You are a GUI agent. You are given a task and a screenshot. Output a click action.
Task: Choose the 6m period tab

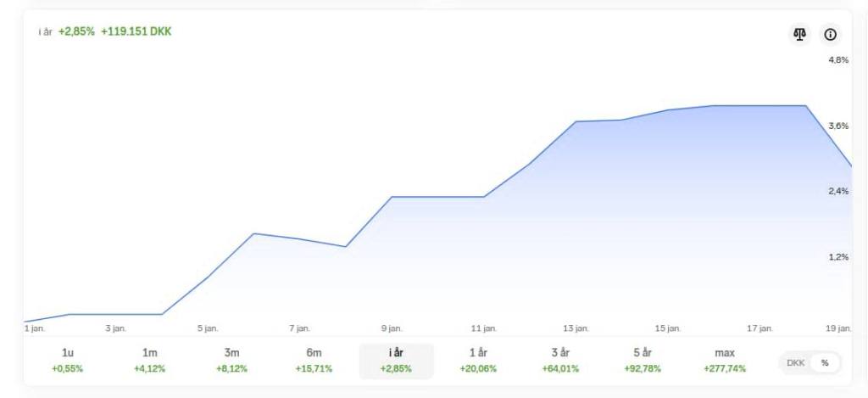point(314,360)
